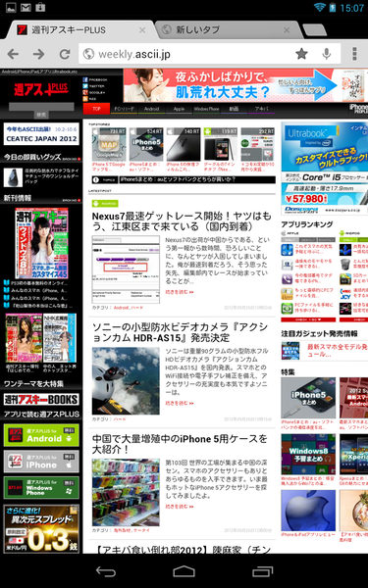Select the red TOP navigation item

pyautogui.click(x=96, y=109)
